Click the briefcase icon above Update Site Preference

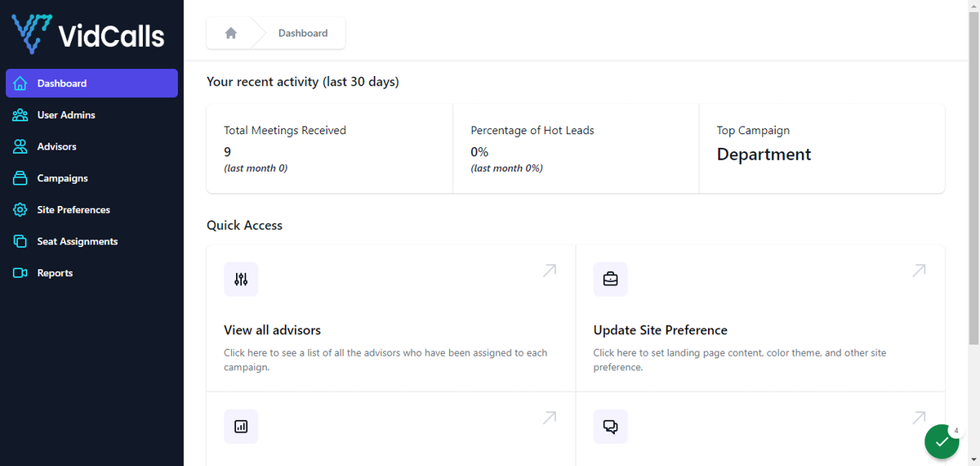pyautogui.click(x=610, y=280)
